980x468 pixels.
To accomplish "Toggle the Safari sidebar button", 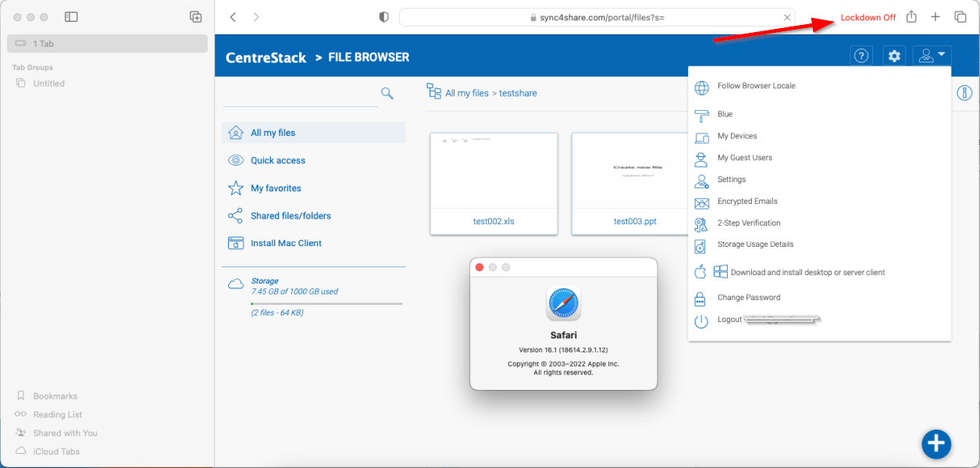I will tap(71, 17).
